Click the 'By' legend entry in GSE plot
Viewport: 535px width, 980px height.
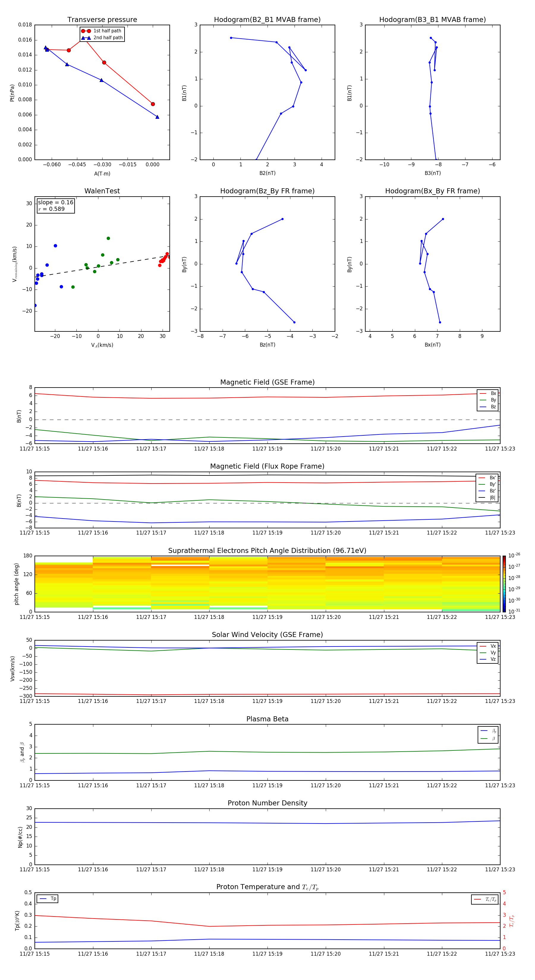(x=488, y=400)
